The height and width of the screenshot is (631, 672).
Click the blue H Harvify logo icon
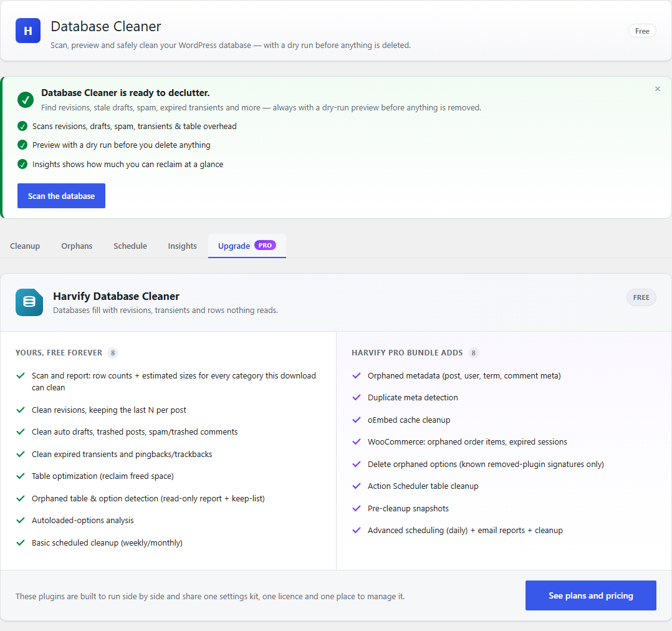pos(28,31)
